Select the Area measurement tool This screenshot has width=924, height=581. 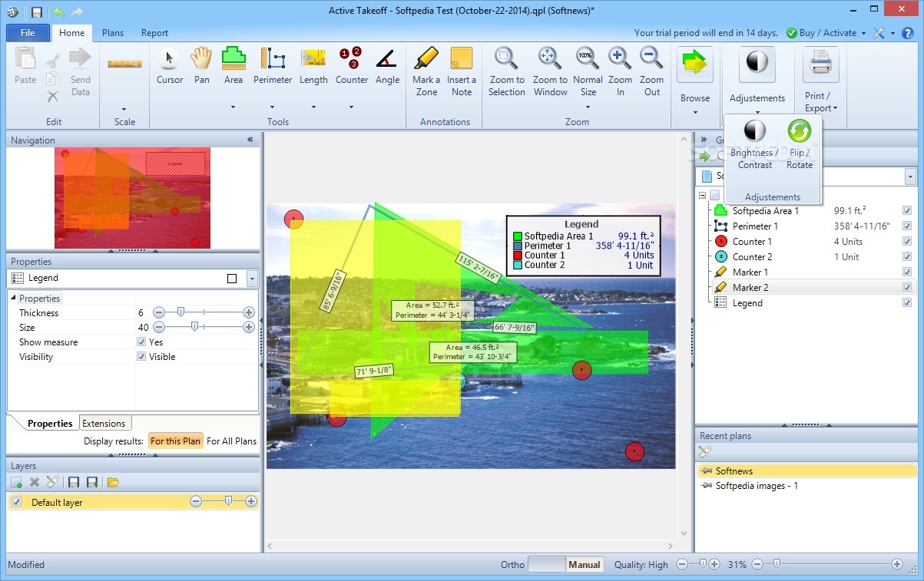tap(233, 67)
